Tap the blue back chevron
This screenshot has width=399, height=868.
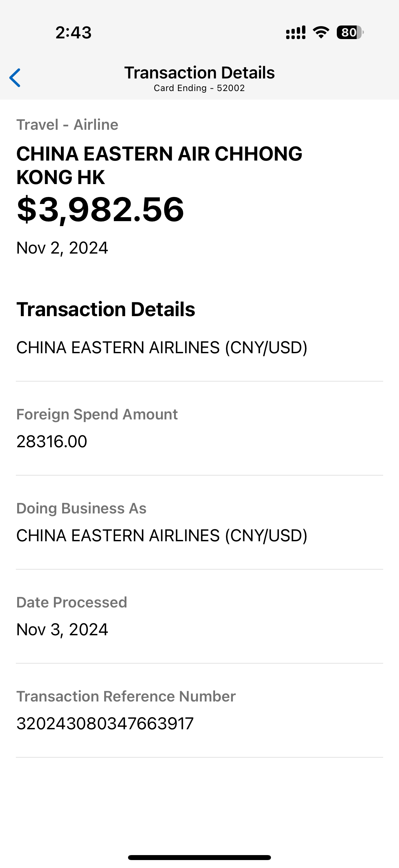(x=15, y=78)
